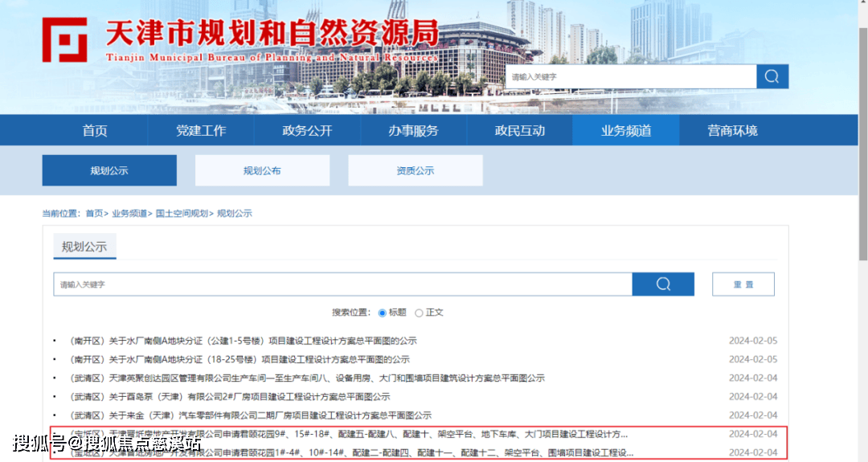Click the header search magnifier button
Screen dimensions: 868x462
point(772,76)
